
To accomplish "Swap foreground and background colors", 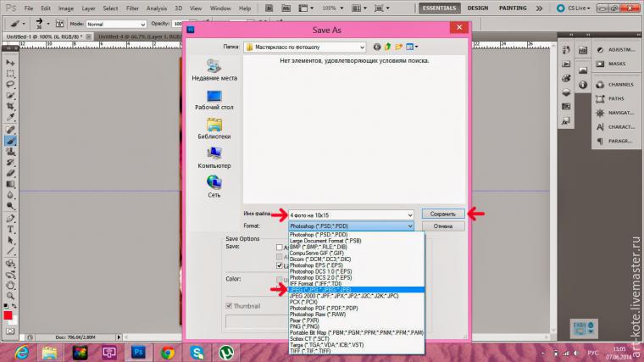I will coord(14,306).
